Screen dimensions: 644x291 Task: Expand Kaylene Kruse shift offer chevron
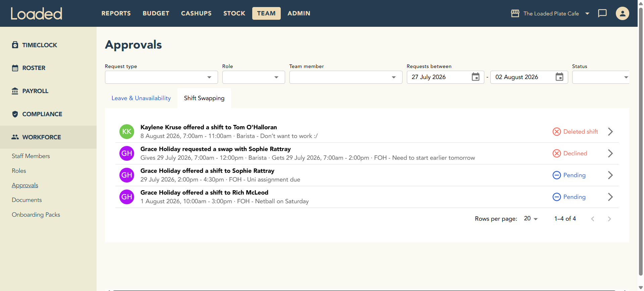click(x=610, y=132)
